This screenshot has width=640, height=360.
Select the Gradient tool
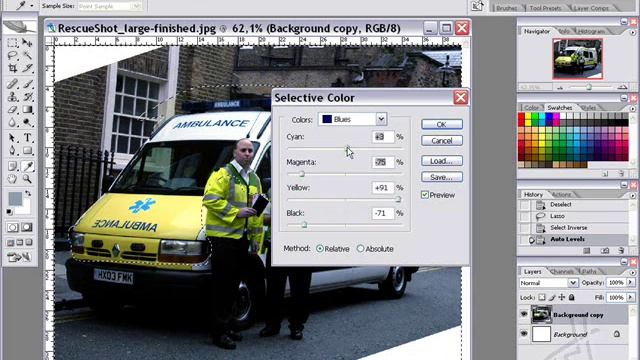(x=27, y=109)
